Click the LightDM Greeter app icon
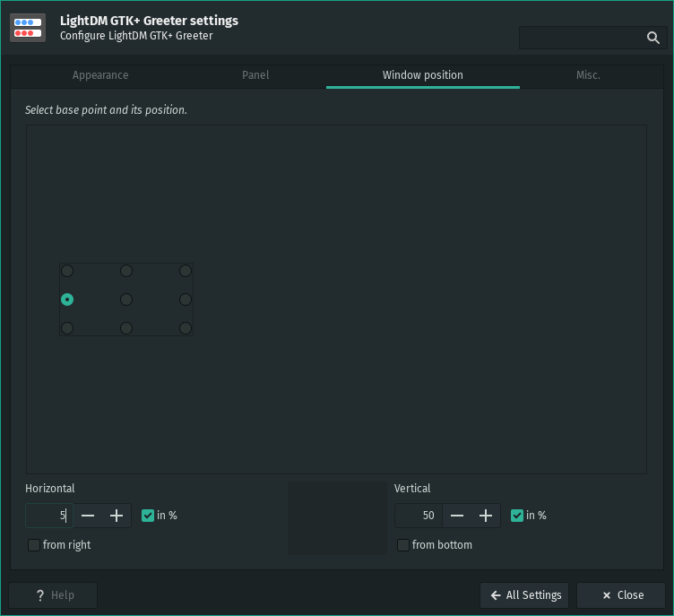The width and height of the screenshot is (674, 616). 28,28
